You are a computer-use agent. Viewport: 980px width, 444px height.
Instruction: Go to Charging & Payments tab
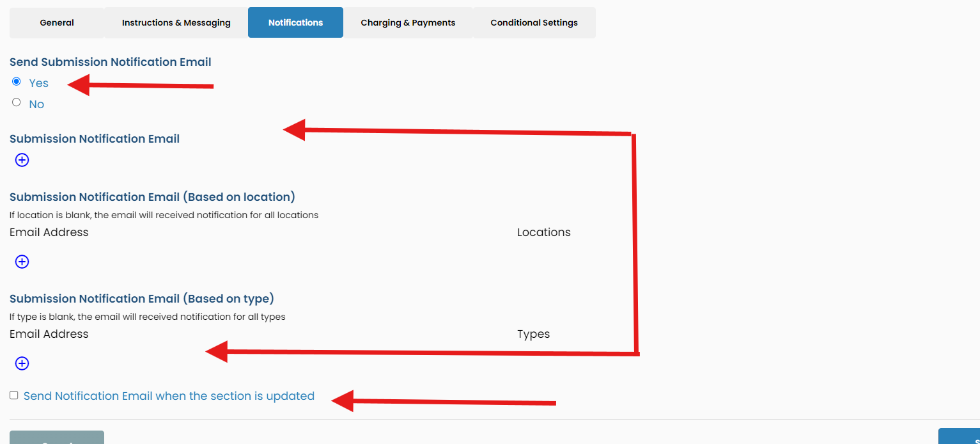coord(408,22)
